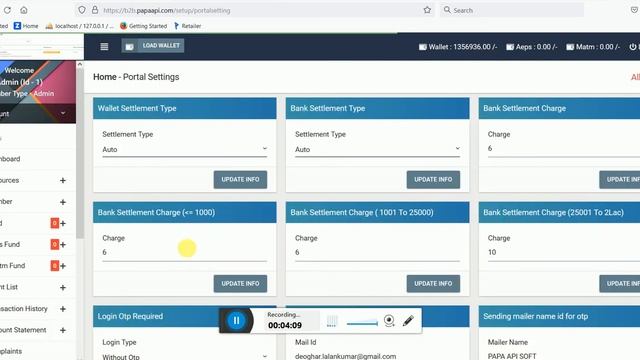Expand Account Statement sidebar plus
640x360 pixels.
click(x=63, y=330)
